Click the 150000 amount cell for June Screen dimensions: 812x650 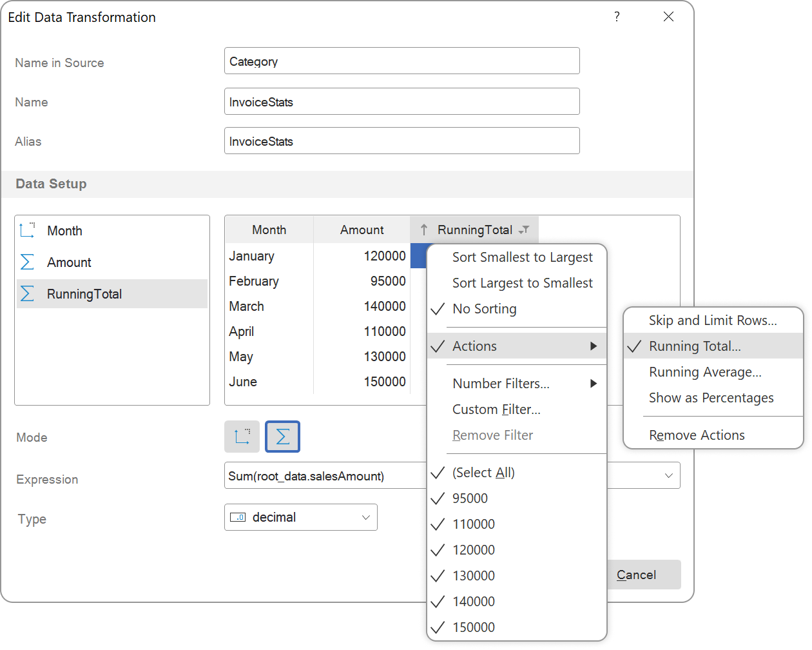[x=362, y=382]
